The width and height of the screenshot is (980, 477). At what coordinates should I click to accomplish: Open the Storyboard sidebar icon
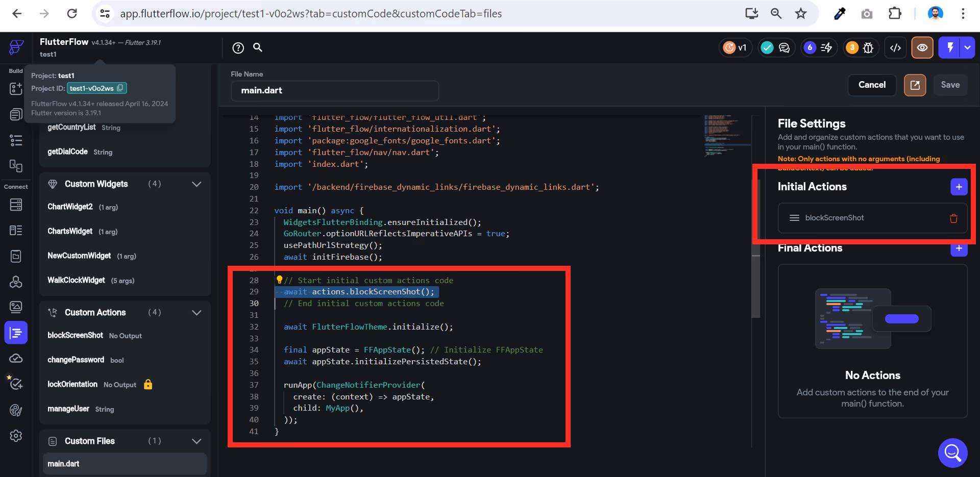[16, 166]
